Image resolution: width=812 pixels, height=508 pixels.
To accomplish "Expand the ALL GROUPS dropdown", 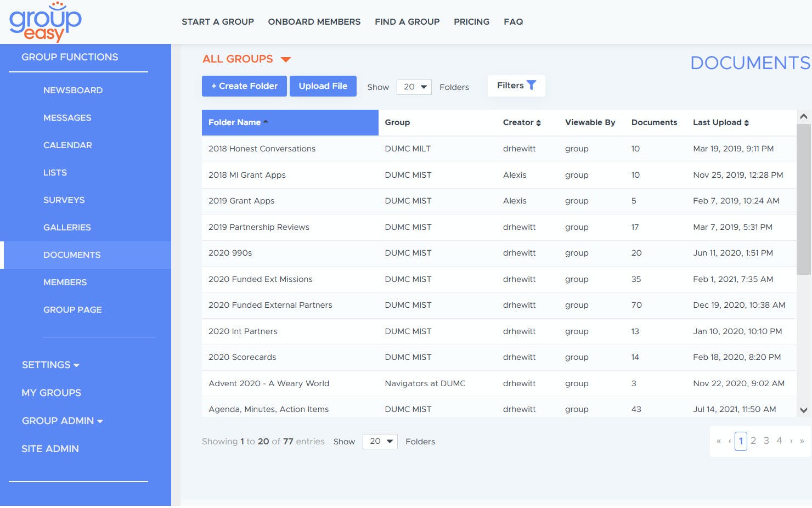I will pyautogui.click(x=285, y=59).
